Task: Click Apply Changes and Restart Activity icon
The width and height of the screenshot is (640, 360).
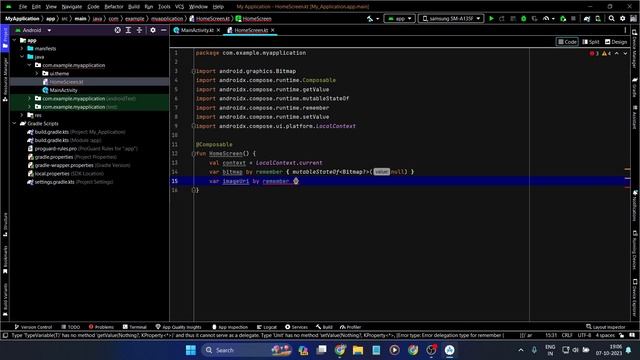Action: 502,18
